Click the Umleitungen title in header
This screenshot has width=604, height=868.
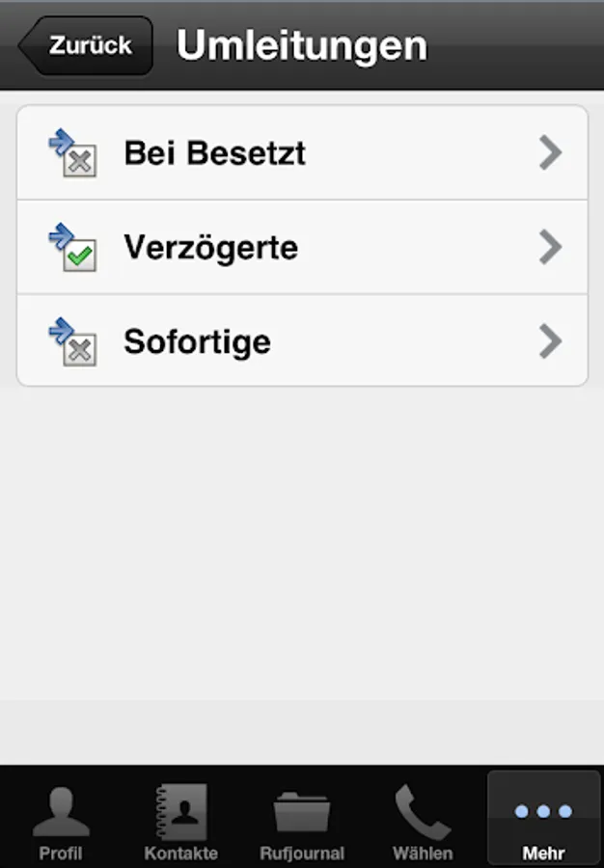coord(302,45)
